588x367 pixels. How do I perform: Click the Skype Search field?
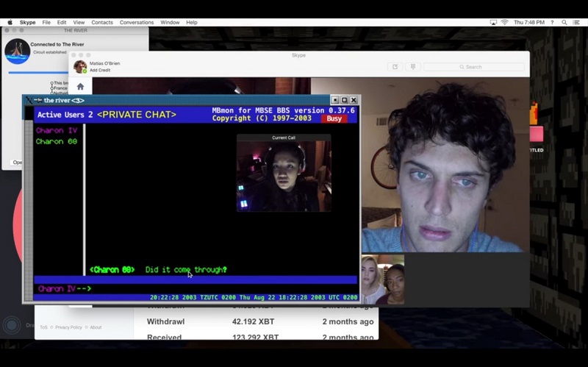pyautogui.click(x=474, y=67)
